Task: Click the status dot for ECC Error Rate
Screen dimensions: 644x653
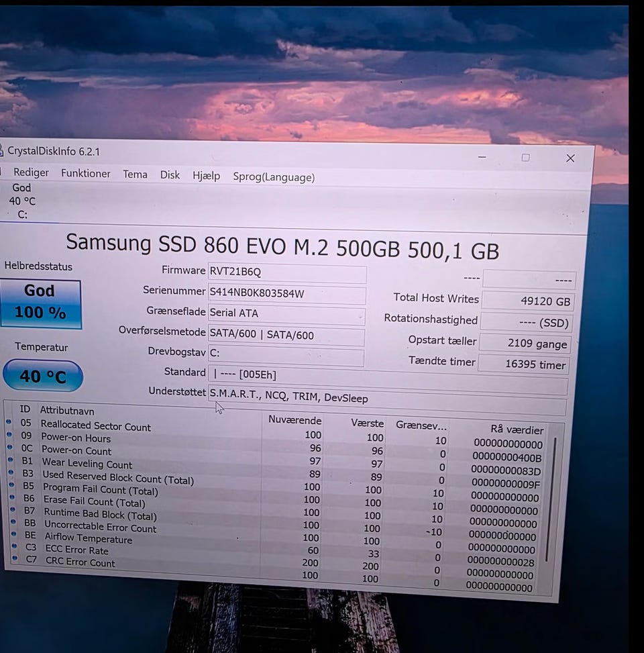Action: (x=15, y=546)
